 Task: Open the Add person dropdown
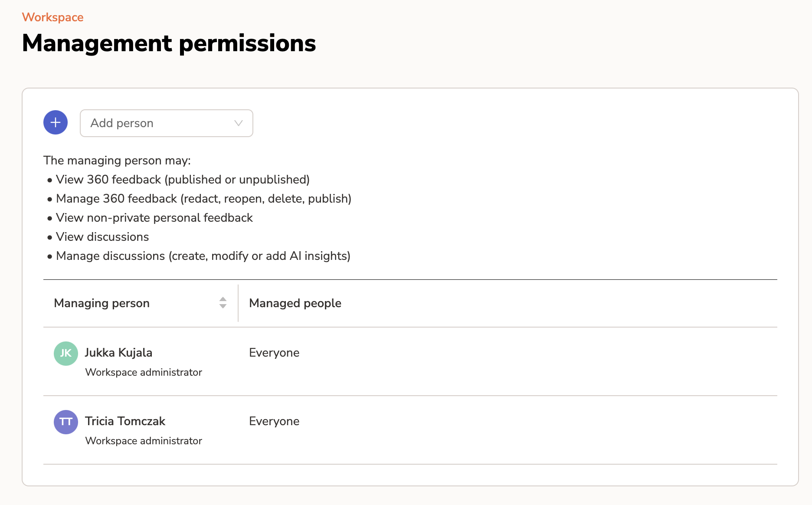point(166,123)
